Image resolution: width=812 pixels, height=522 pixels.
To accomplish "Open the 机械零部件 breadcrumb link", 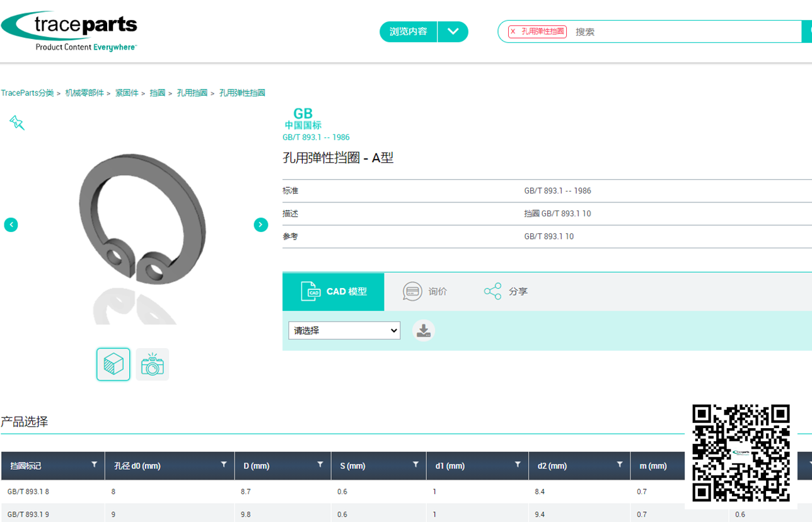I will [84, 93].
